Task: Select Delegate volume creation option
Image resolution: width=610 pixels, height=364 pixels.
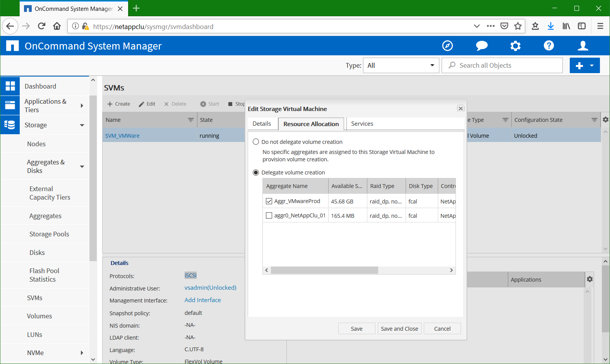Action: pyautogui.click(x=256, y=173)
